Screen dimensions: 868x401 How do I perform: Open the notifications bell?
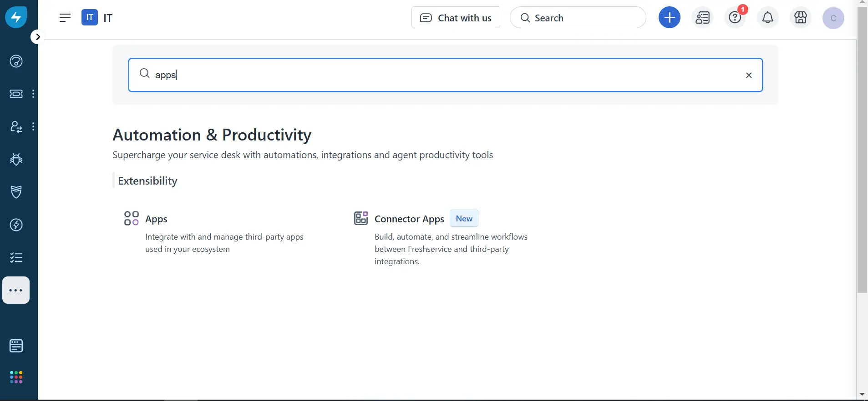click(x=768, y=18)
